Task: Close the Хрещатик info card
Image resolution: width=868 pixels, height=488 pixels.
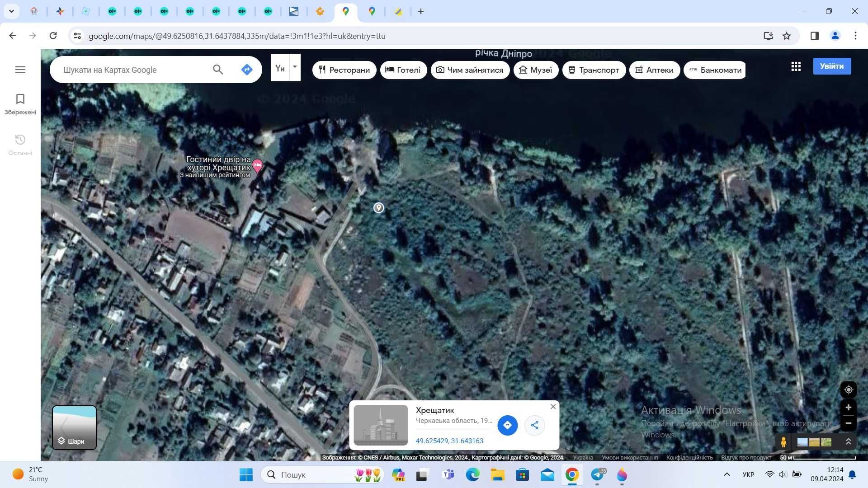Action: (553, 407)
